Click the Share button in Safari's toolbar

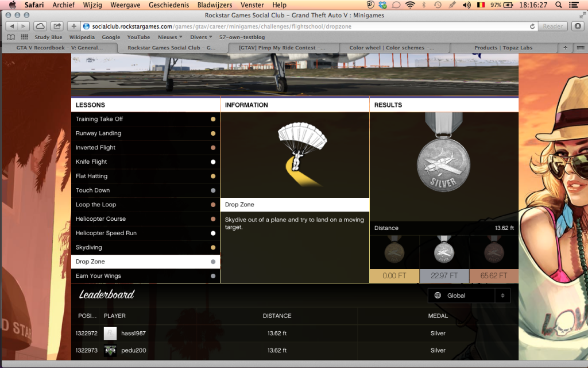pos(57,26)
